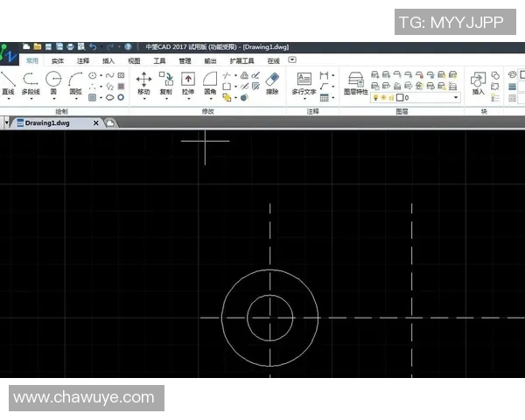Toggle the layer on/off lightbulb icon
This screenshot has width=525, height=420.
tap(376, 98)
